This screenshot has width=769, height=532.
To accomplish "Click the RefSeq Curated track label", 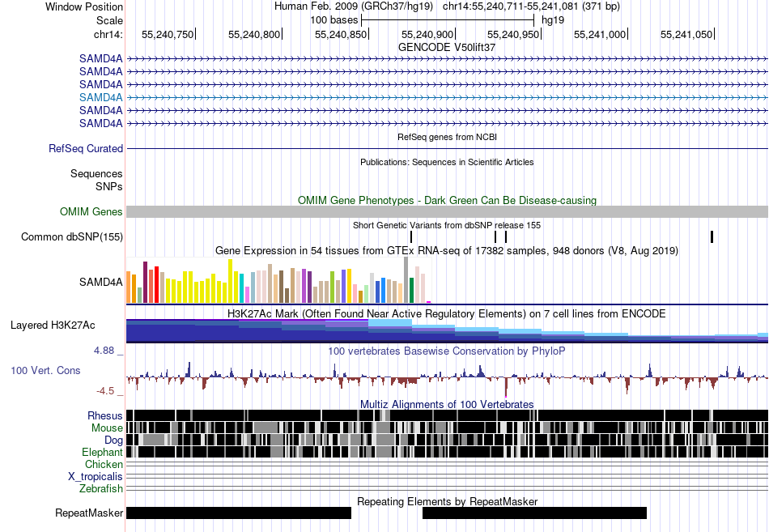I will [85, 148].
